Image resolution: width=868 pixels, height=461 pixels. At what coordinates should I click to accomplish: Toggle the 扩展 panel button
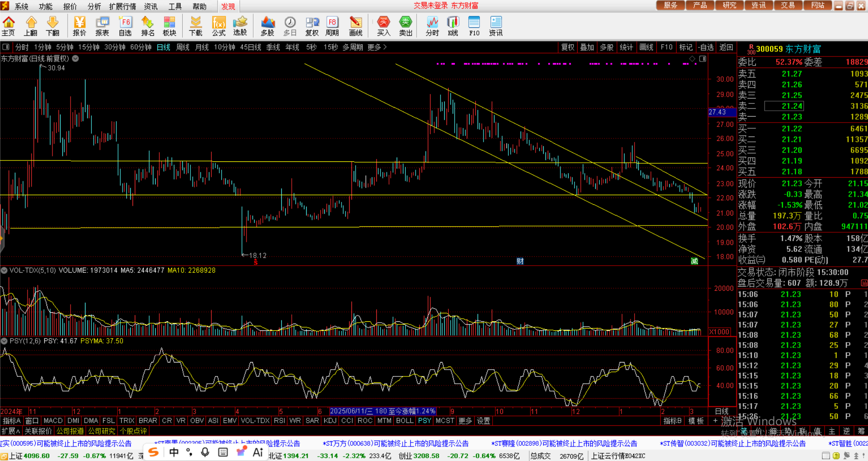[x=10, y=431]
